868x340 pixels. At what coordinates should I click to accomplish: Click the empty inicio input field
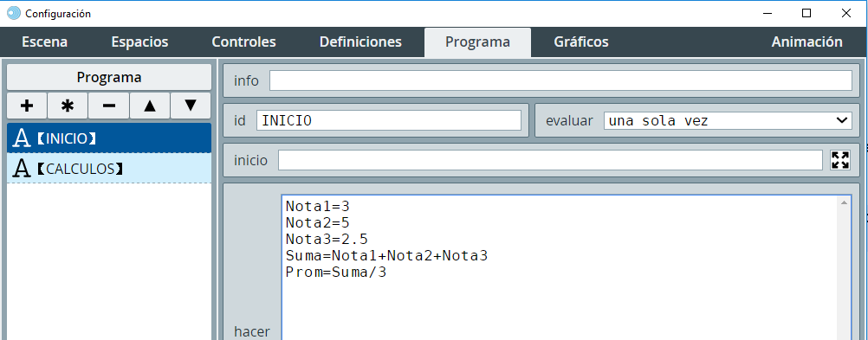[550, 160]
